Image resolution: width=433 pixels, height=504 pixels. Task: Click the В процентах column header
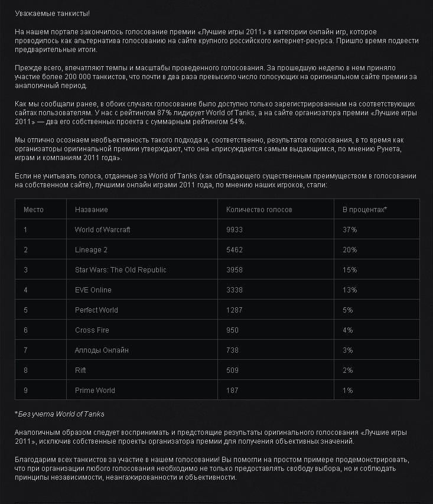[x=364, y=210]
